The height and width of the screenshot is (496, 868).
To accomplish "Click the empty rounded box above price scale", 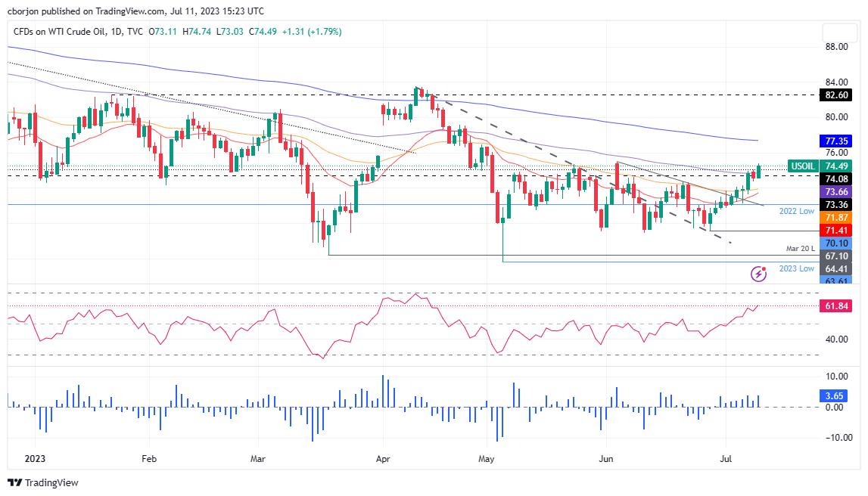I will pos(840,34).
